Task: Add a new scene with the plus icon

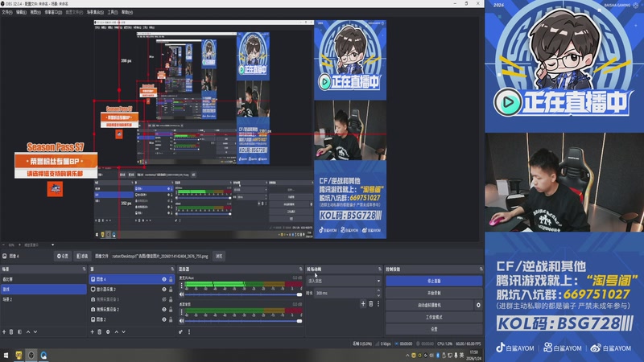Action: point(4,331)
